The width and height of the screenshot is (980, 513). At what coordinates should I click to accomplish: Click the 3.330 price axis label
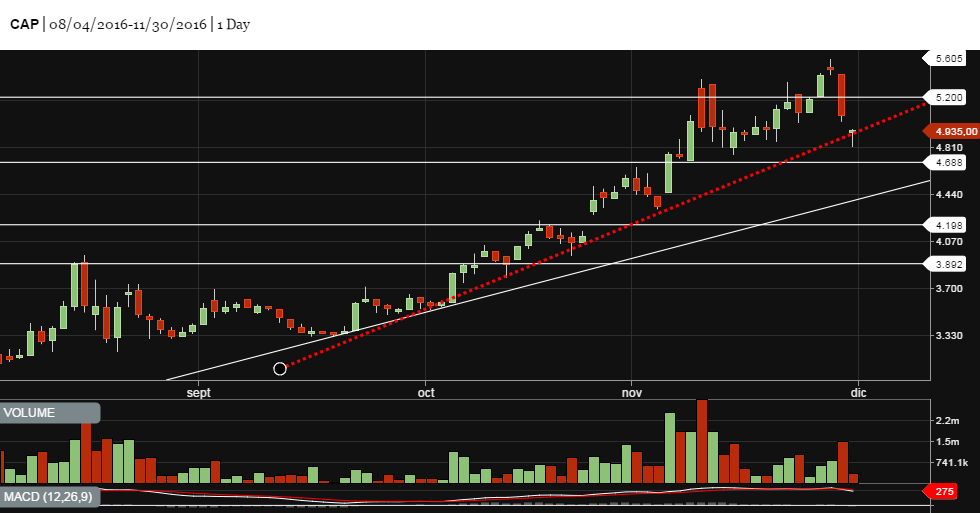point(949,336)
